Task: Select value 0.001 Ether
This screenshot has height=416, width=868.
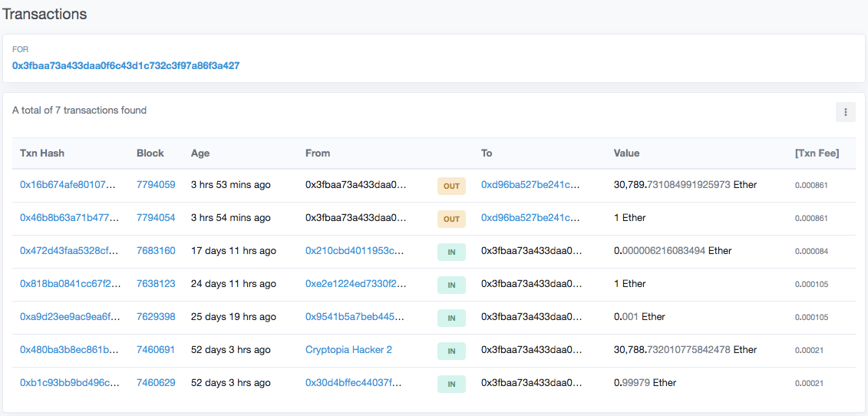Action: 639,317
